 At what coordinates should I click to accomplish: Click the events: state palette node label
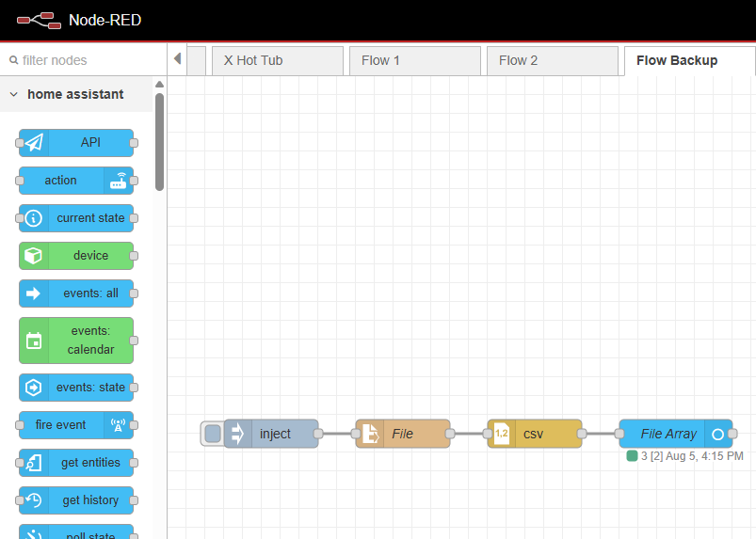coord(90,388)
